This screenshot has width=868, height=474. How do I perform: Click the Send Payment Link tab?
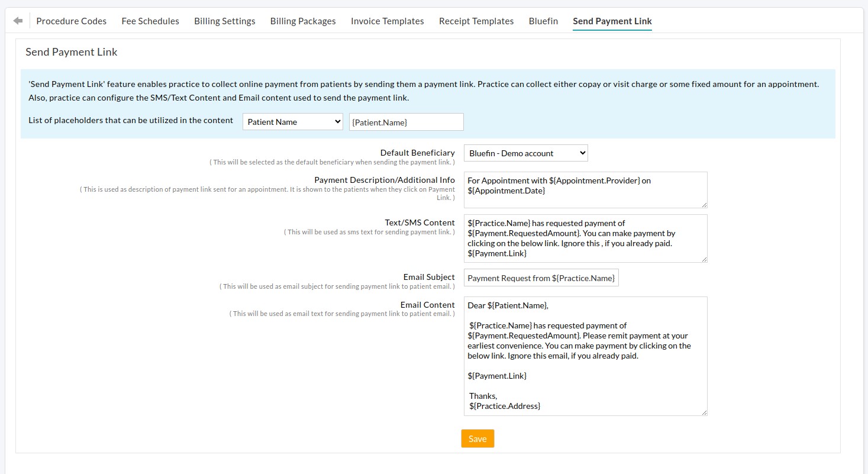point(612,21)
